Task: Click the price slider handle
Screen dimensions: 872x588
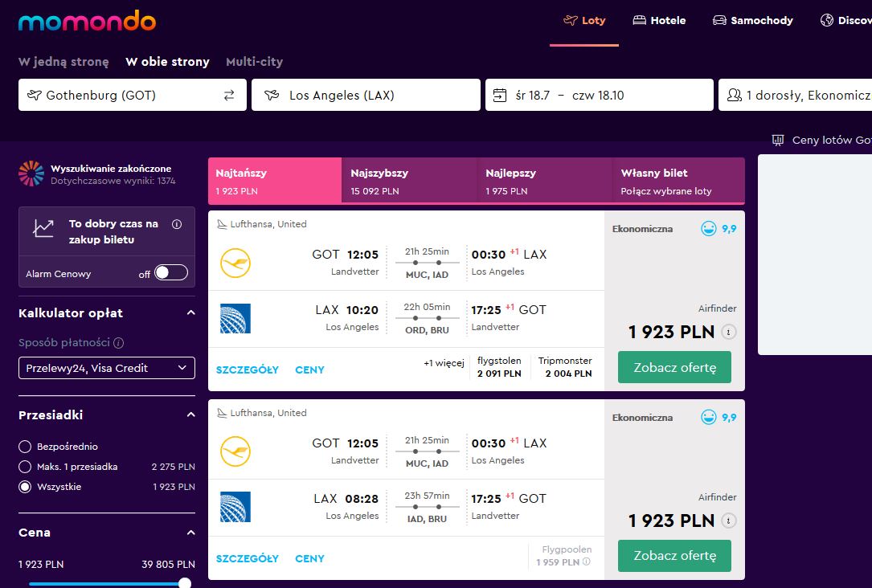Action: click(x=185, y=583)
